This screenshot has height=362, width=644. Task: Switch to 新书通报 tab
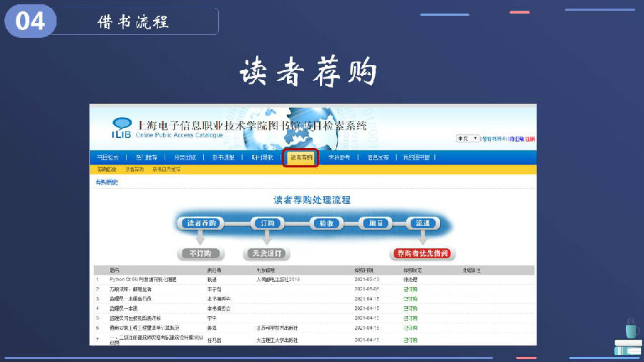(223, 157)
